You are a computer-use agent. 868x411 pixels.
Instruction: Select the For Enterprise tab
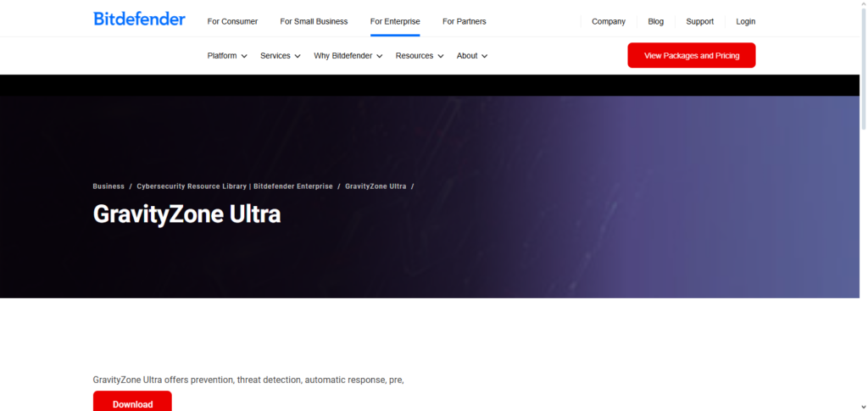(395, 21)
